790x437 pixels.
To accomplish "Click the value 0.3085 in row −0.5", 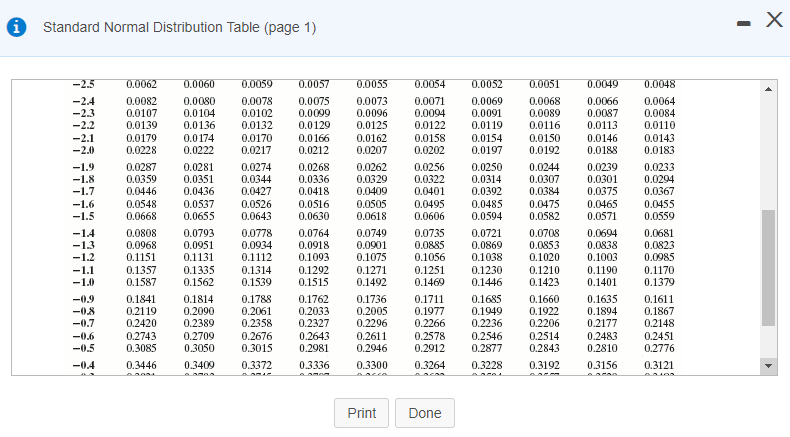I will (142, 348).
